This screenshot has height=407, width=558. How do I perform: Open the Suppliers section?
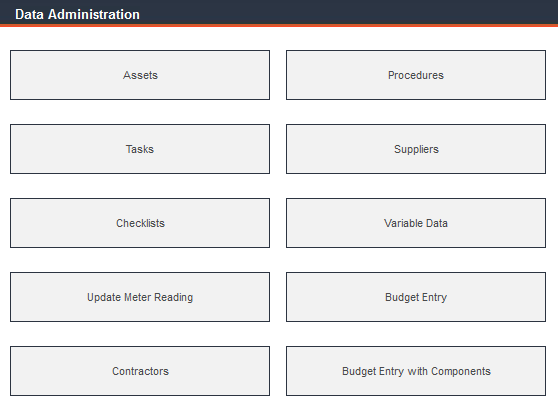point(416,149)
